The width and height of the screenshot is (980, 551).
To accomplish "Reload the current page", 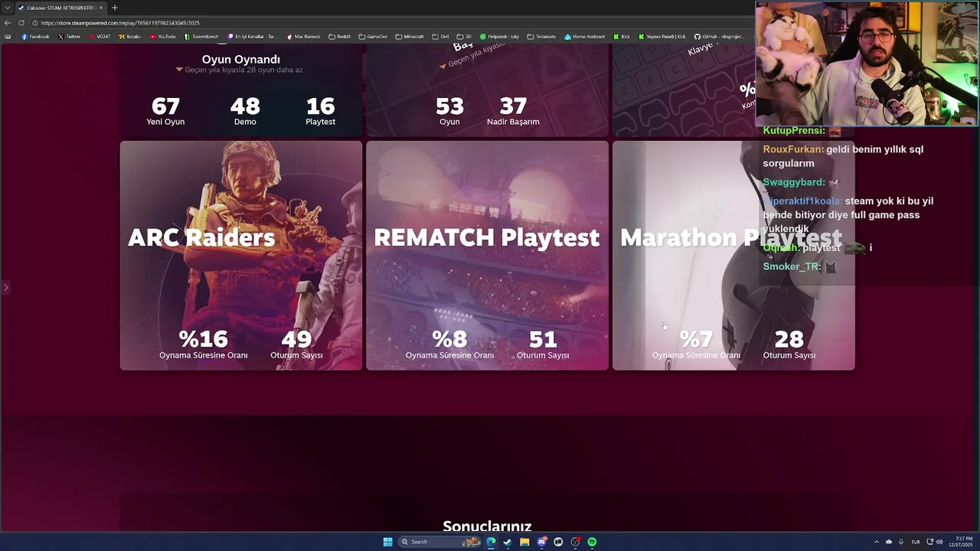I will [x=21, y=23].
